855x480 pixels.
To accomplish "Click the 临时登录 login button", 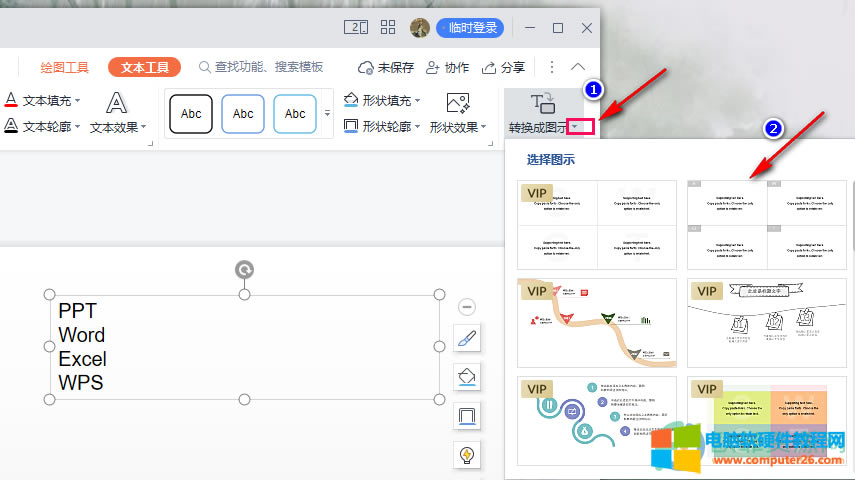I will [x=469, y=28].
